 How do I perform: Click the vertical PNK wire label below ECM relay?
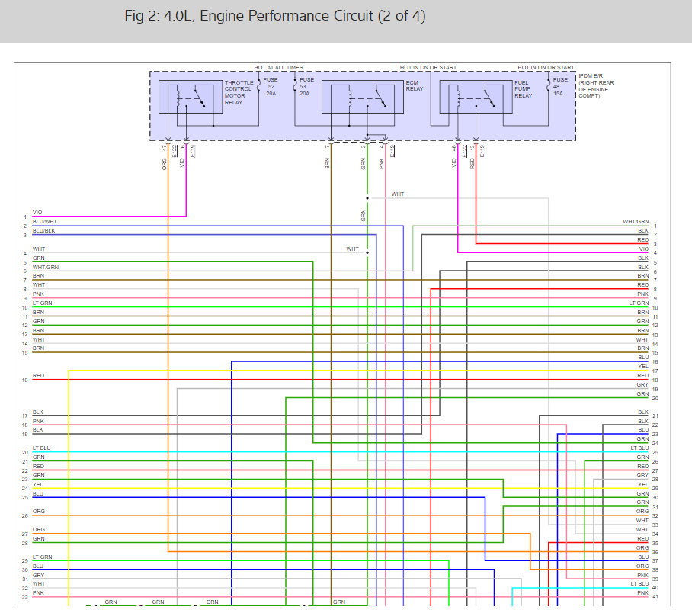pos(382,164)
